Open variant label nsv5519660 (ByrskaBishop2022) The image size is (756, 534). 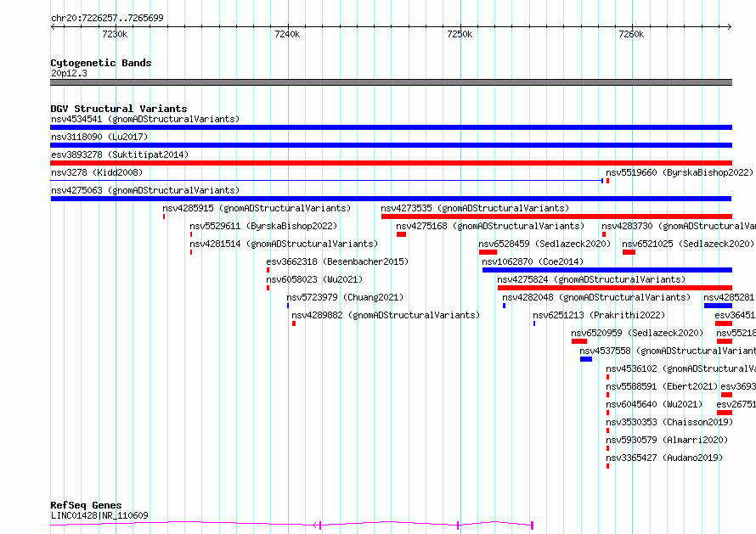[x=680, y=172]
